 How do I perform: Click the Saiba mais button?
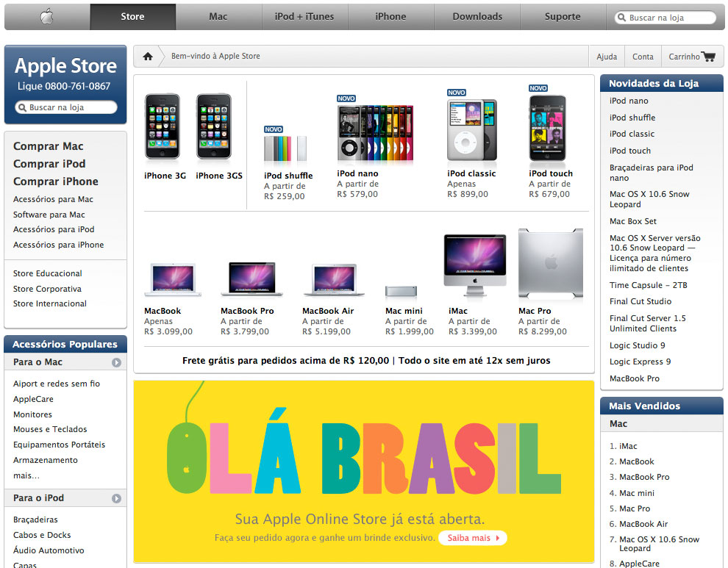point(473,538)
